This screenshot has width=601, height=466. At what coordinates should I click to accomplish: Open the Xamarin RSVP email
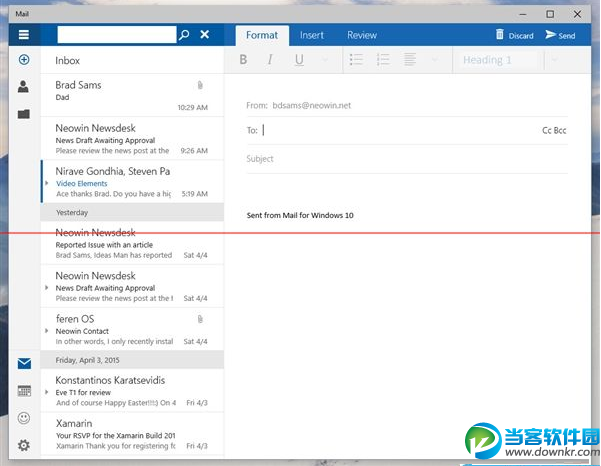point(132,434)
